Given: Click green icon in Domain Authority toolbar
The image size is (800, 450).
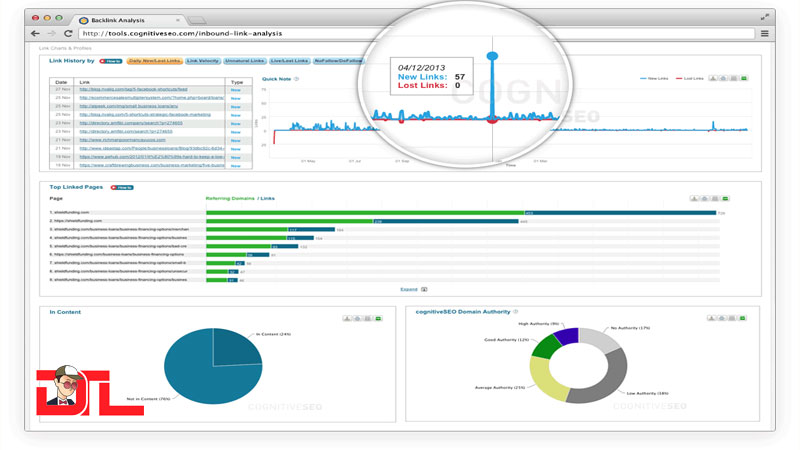Looking at the screenshot, I should [x=742, y=318].
